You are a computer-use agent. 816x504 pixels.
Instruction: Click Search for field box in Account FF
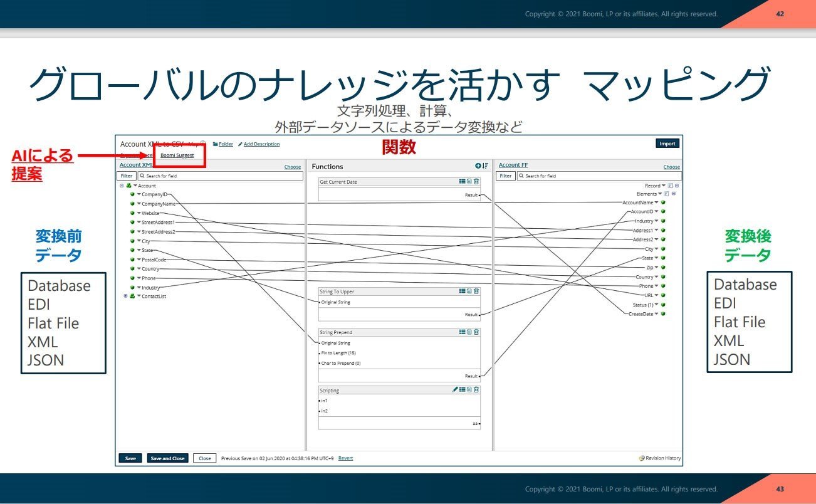(x=599, y=176)
